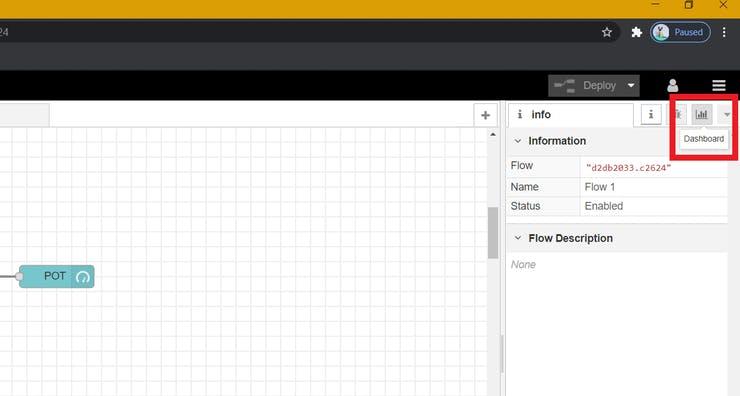The height and width of the screenshot is (396, 740).
Task: Restore down the browser window
Action: tap(689, 5)
